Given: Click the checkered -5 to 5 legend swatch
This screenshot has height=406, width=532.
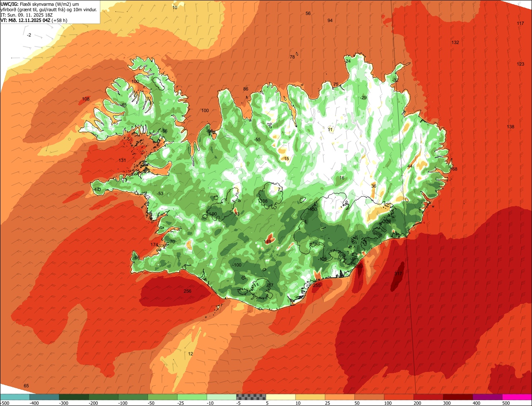Looking at the screenshot, I should pos(251,397).
